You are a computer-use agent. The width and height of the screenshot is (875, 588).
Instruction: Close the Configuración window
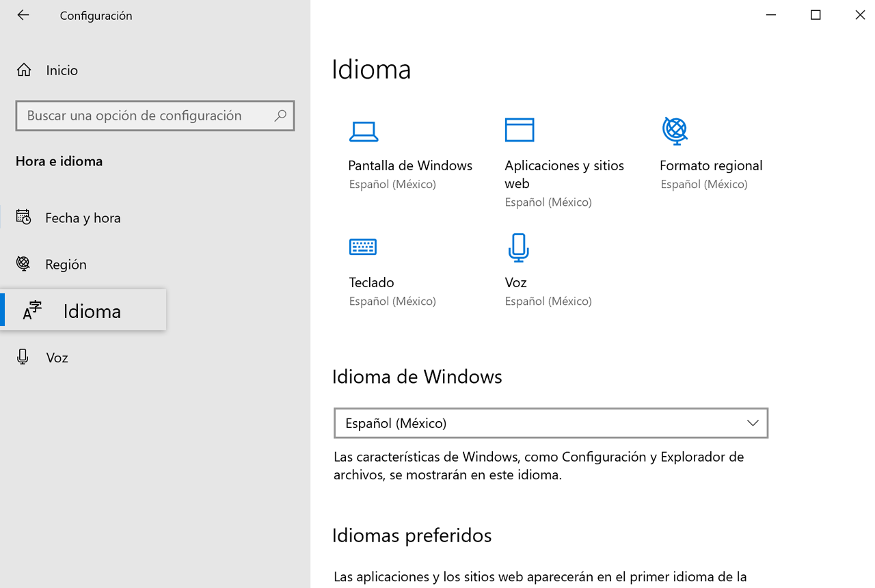860,15
